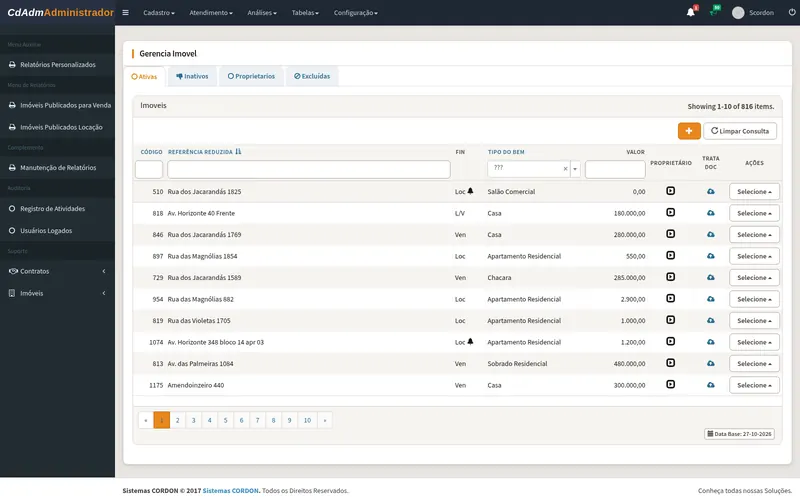
Task: Click the green tasks icon in top bar
Action: [714, 12]
